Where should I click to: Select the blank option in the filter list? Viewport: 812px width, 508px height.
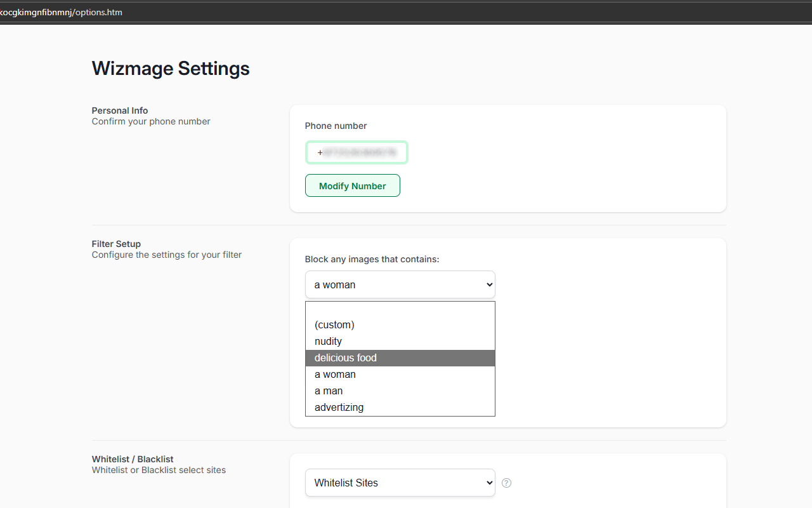tap(400, 309)
